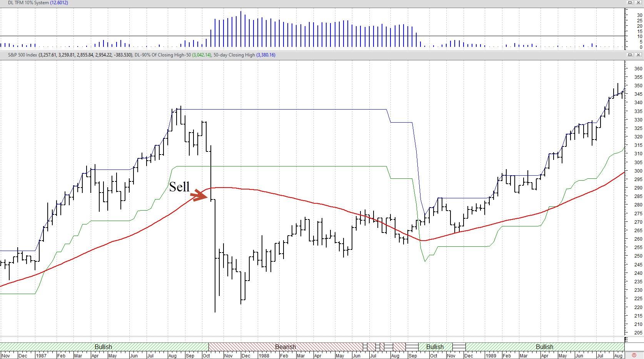
Task: Select the DL TFM 10% System pane title
Action: tap(28, 3)
